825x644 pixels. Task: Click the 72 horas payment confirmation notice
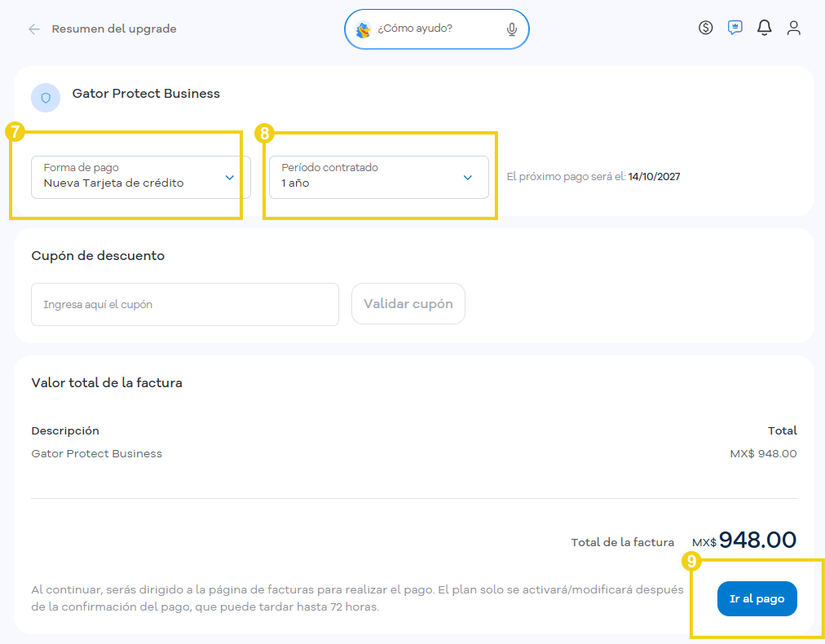pyautogui.click(x=357, y=598)
